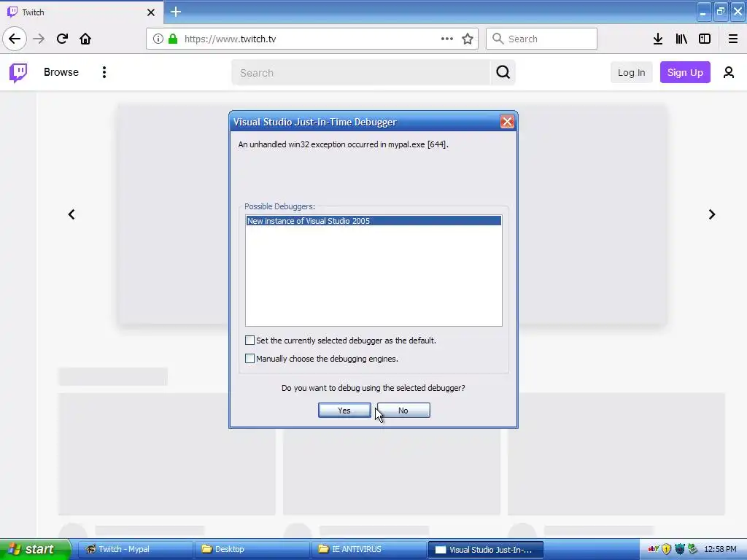Click the browser toolbar Search box

(x=541, y=39)
